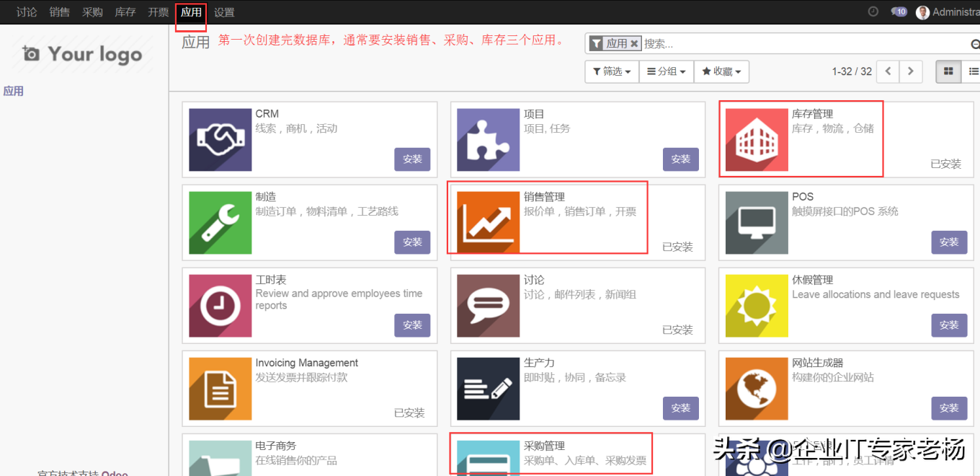Click the 1-32 / 32 pager counter
980x476 pixels.
[x=852, y=71]
